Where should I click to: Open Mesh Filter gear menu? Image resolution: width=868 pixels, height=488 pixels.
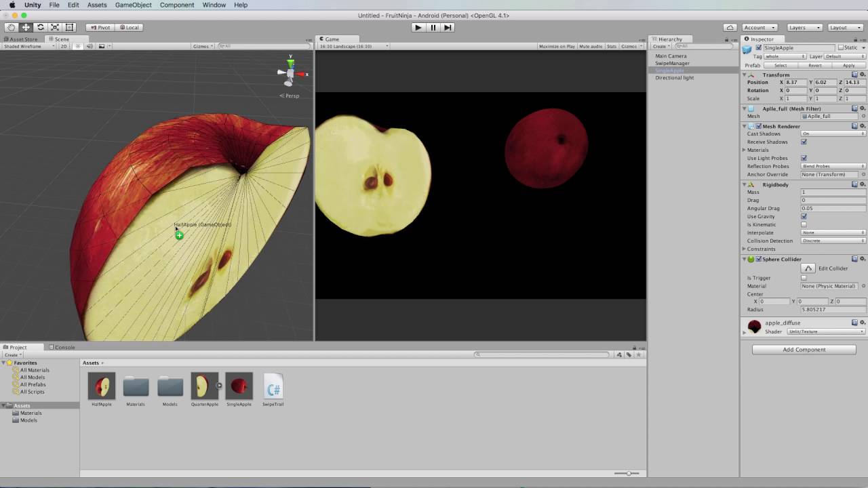coord(863,108)
